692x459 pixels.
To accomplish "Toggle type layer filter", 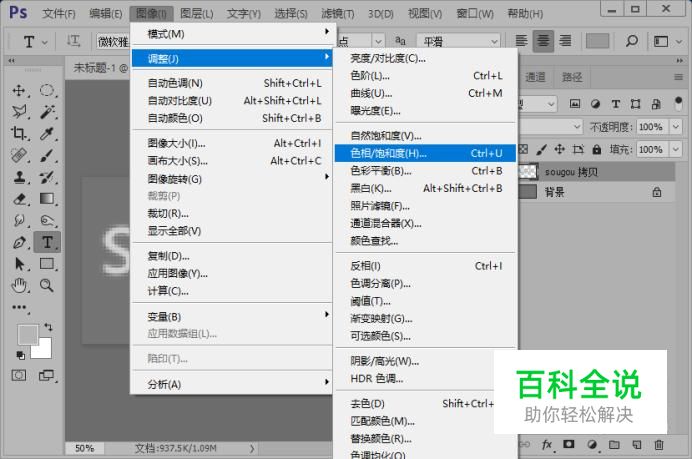I will pyautogui.click(x=616, y=104).
